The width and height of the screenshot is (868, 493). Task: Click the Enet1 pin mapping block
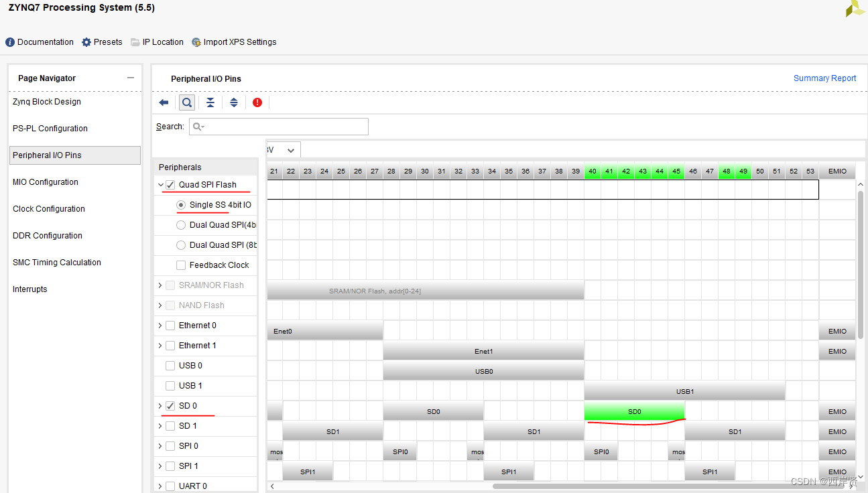point(483,351)
